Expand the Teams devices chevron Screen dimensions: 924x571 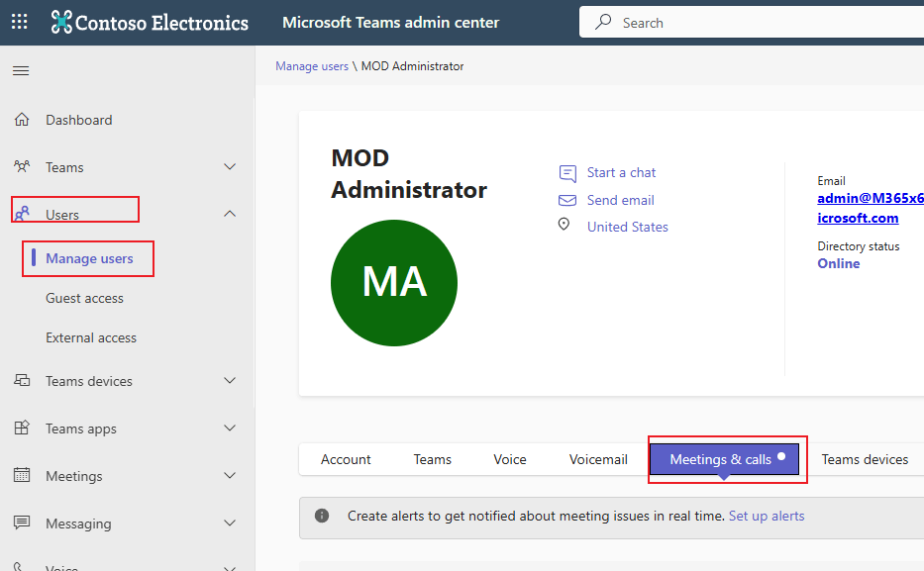pyautogui.click(x=230, y=381)
